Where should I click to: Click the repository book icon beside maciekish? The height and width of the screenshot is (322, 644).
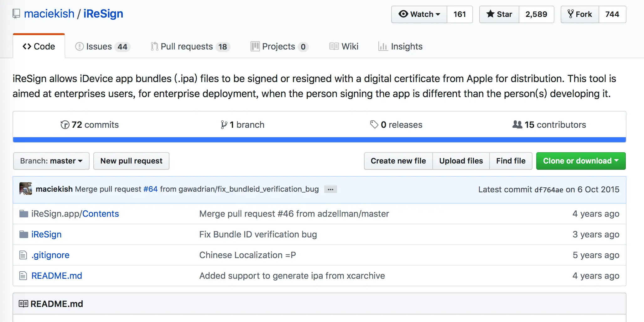16,14
